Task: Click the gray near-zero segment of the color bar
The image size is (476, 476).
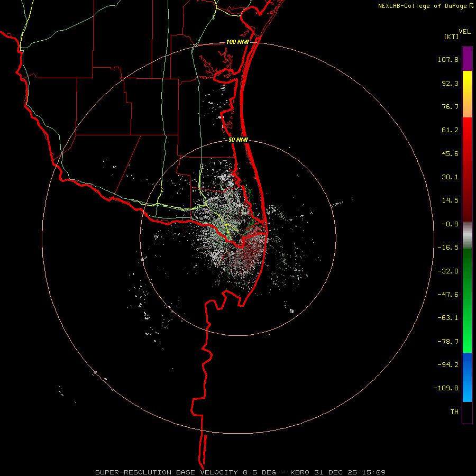Action: tap(467, 235)
